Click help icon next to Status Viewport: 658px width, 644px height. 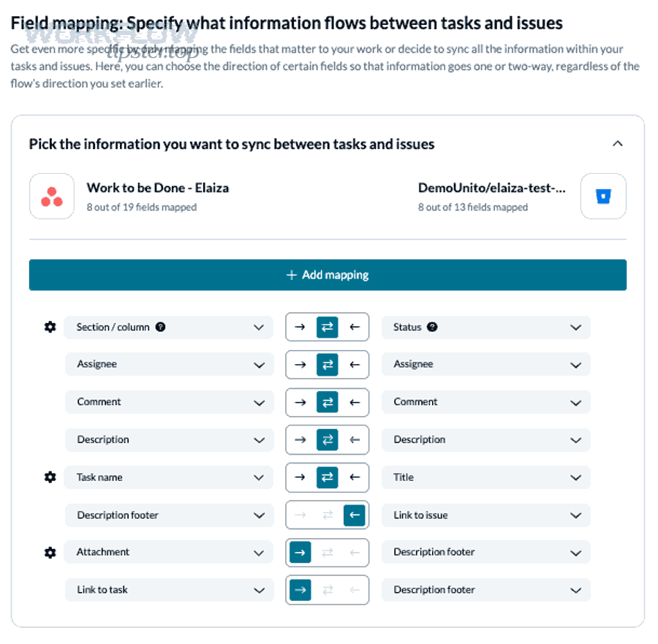click(432, 327)
